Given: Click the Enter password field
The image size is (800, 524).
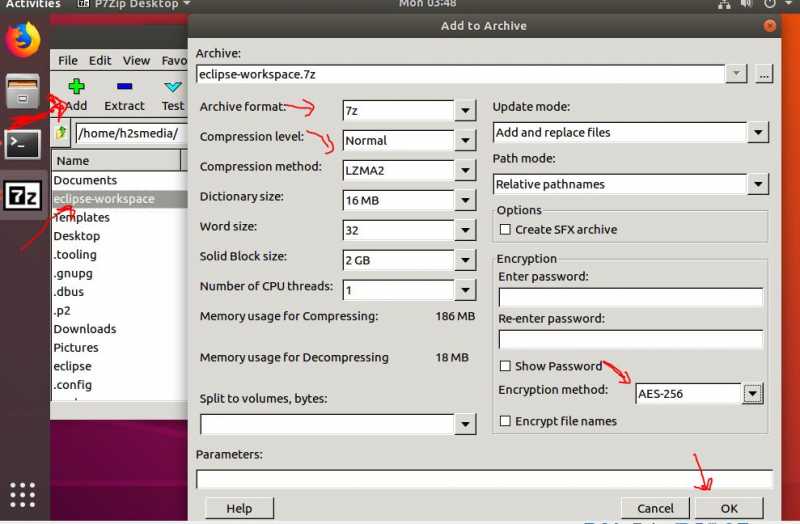Looking at the screenshot, I should [631, 297].
